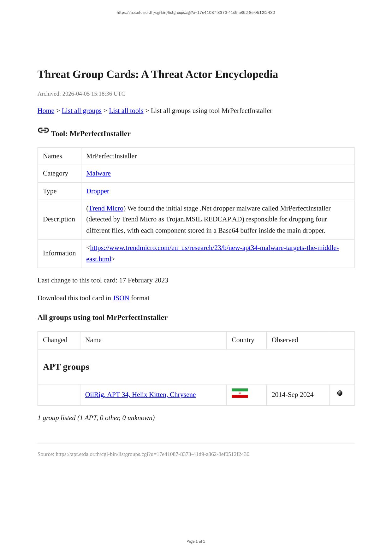Click the Iran flag in Country column
The image size is (392, 554).
pyautogui.click(x=240, y=393)
